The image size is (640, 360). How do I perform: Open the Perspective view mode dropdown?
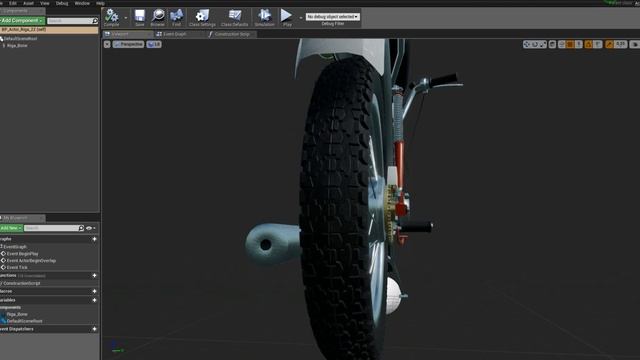click(129, 44)
